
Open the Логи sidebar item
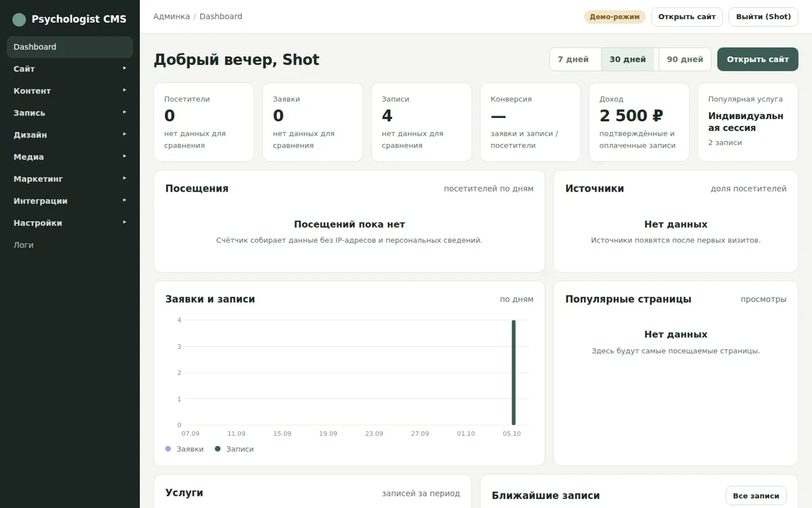pos(70,246)
